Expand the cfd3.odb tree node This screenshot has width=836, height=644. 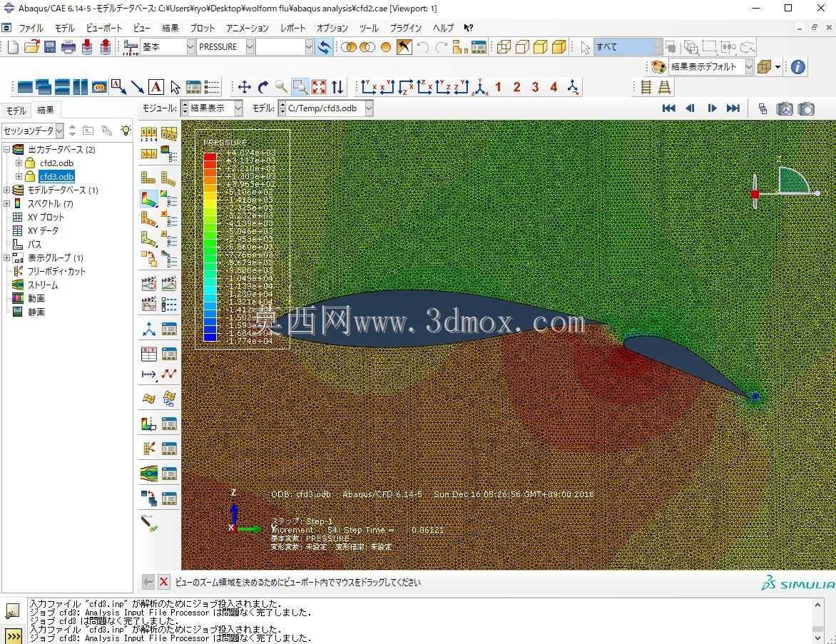19,176
